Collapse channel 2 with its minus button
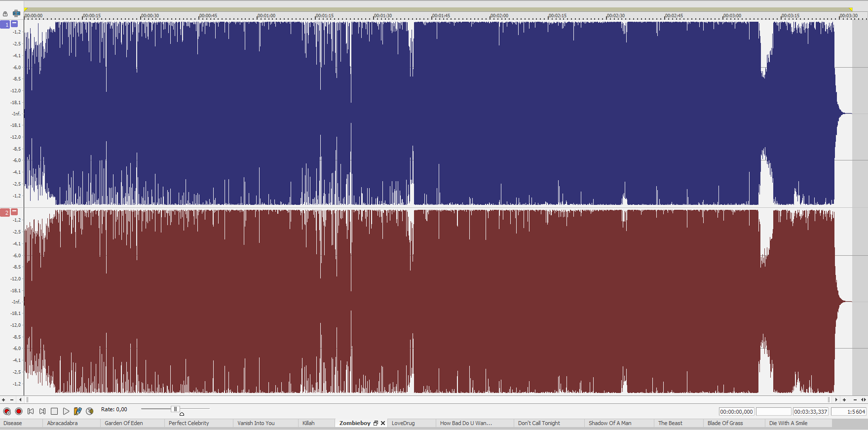868x430 pixels. (14, 212)
